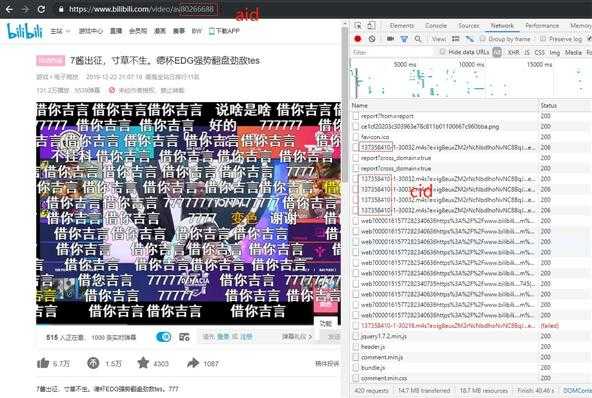Image resolution: width=592 pixels, height=398 pixels.
Task: Click the browser forward arrow
Action: 25,9
